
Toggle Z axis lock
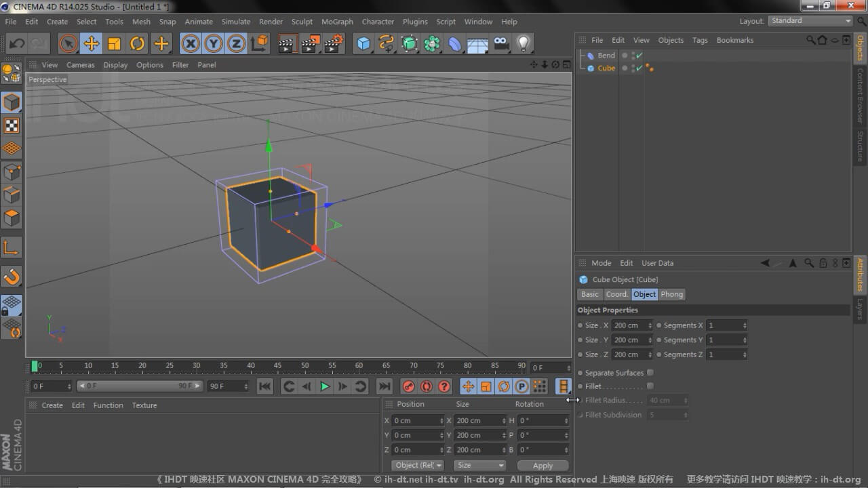point(236,44)
